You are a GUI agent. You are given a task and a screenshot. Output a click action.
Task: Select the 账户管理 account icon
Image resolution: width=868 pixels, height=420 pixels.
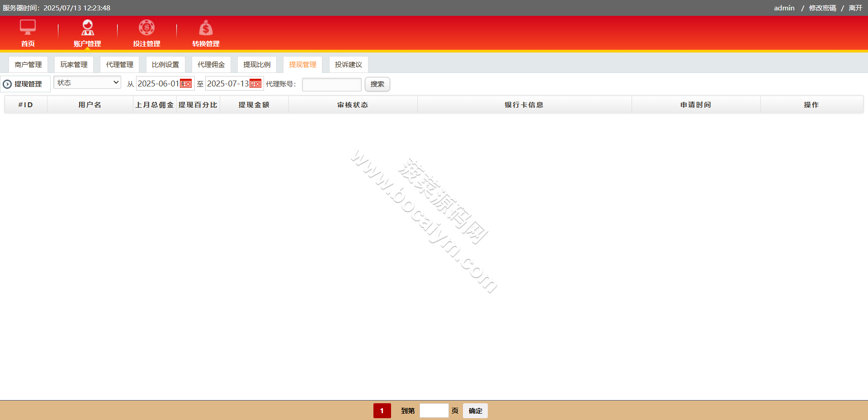point(87,27)
